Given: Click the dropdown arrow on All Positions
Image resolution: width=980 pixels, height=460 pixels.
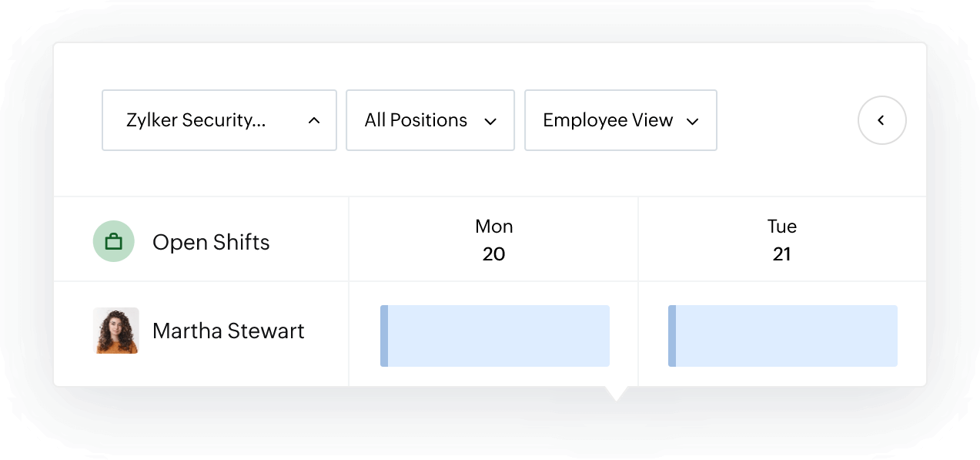Looking at the screenshot, I should pyautogui.click(x=490, y=120).
